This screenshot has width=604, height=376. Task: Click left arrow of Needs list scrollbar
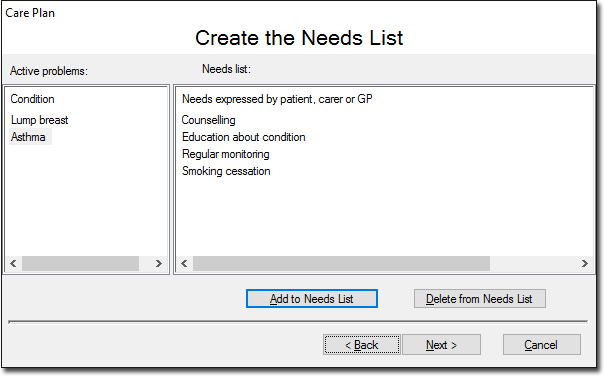(x=185, y=264)
